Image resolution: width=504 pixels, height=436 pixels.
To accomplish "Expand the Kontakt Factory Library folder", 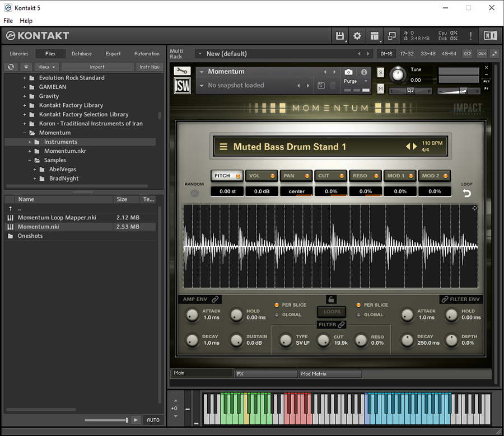I will coord(25,105).
